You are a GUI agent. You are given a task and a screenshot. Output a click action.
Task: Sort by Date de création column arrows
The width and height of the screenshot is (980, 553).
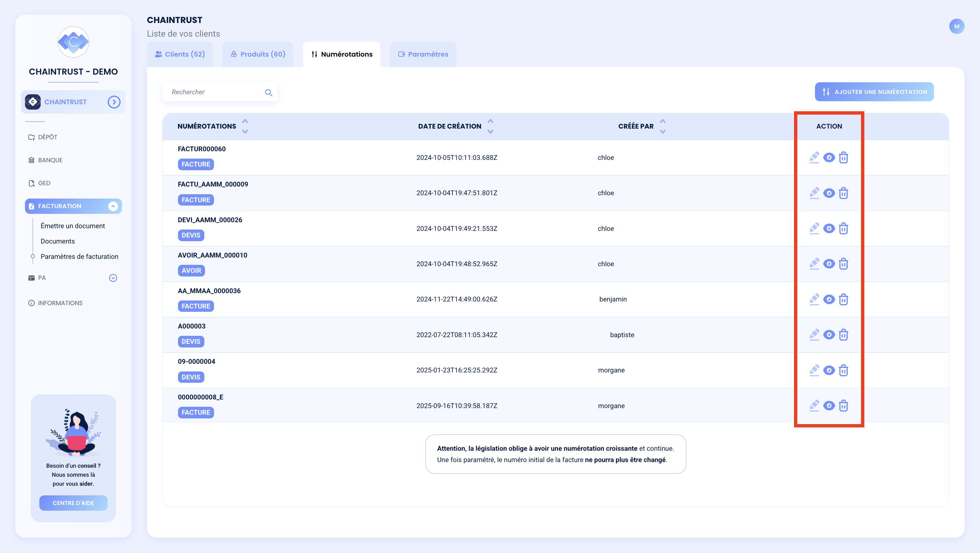(x=490, y=126)
